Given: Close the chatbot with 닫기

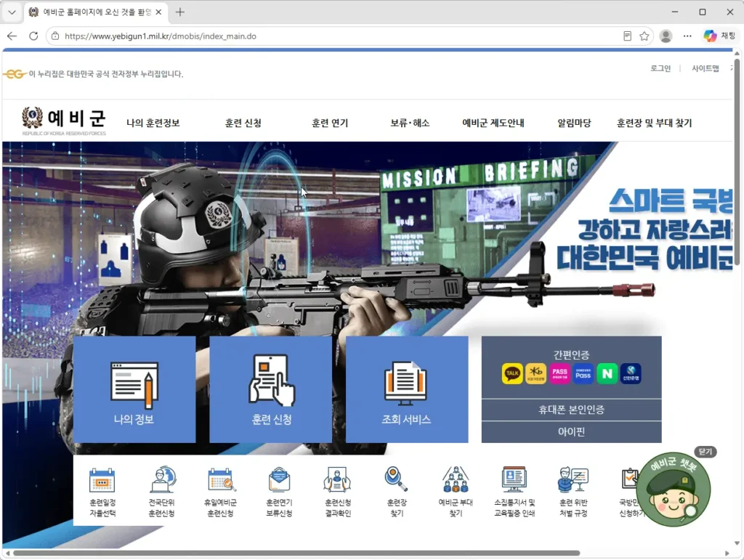Looking at the screenshot, I should pos(705,452).
